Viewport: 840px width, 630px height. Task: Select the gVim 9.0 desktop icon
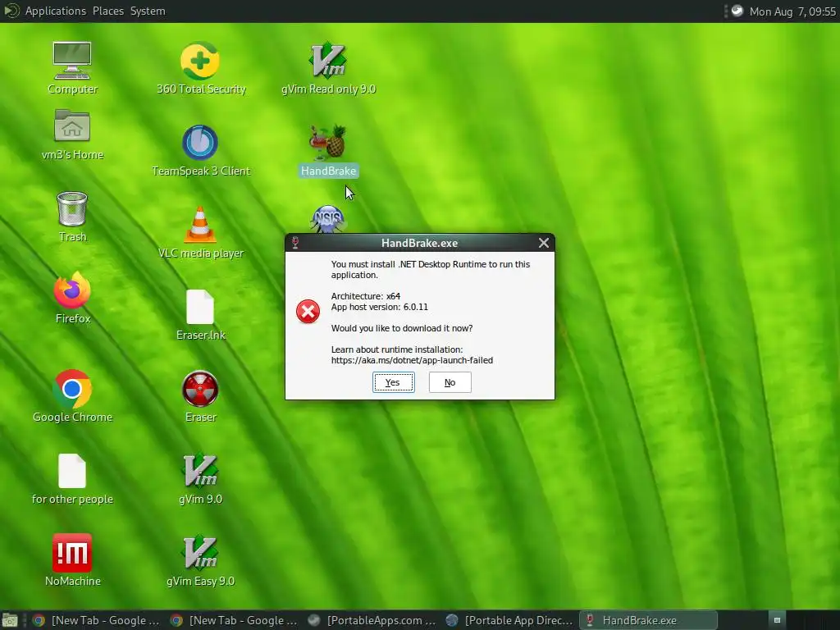[x=200, y=471]
